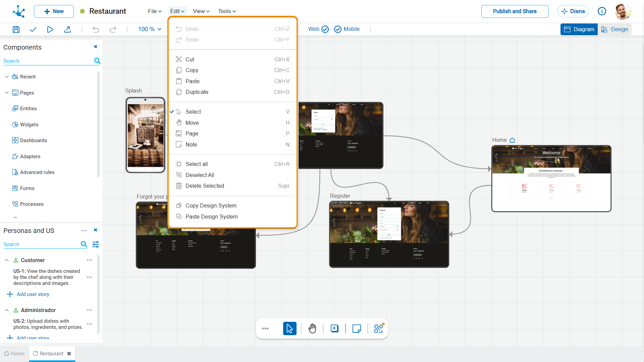This screenshot has height=362, width=644.
Task: Collapse the Customer persona section
Action: click(7, 260)
